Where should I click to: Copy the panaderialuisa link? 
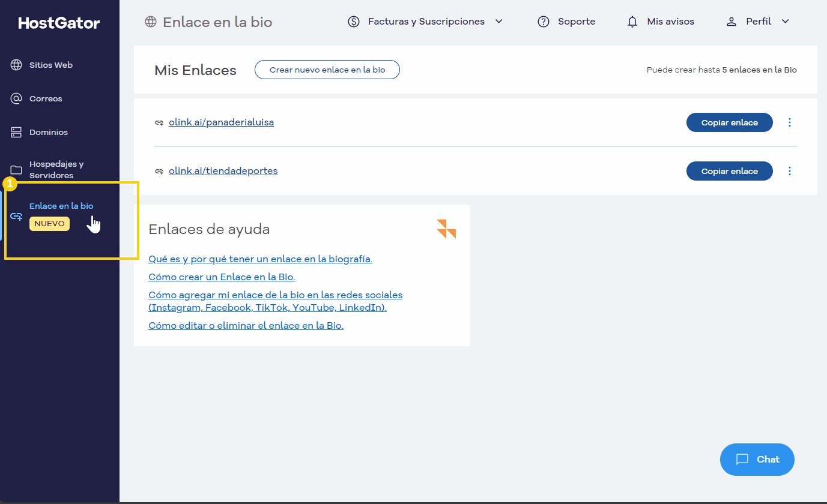(x=730, y=122)
